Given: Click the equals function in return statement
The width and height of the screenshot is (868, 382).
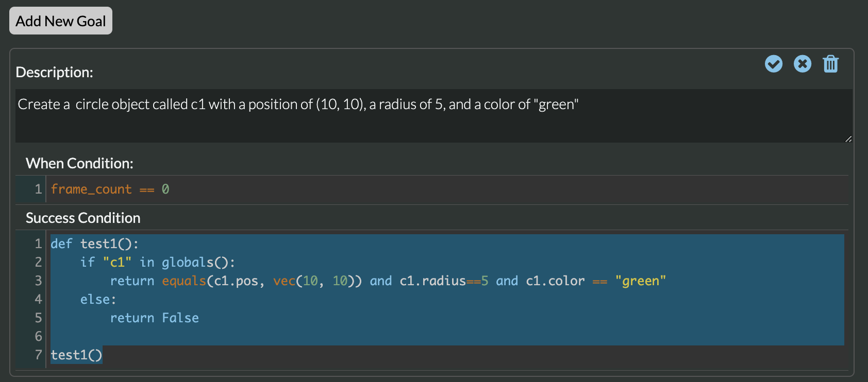Looking at the screenshot, I should pyautogui.click(x=183, y=281).
